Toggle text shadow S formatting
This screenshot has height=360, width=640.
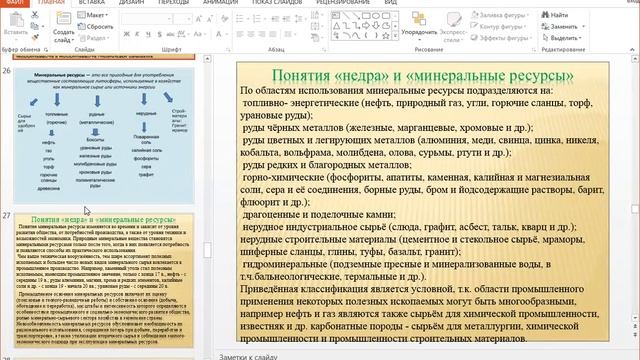(x=159, y=34)
